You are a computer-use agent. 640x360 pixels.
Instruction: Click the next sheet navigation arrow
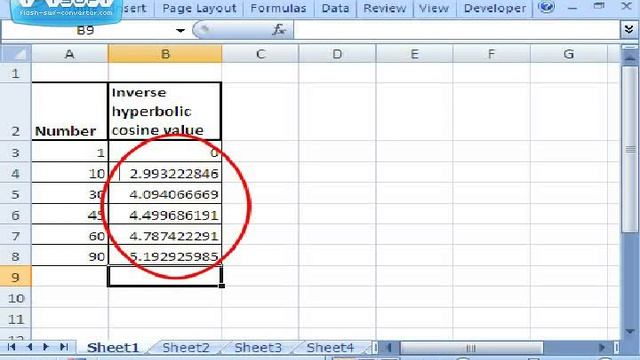pyautogui.click(x=46, y=347)
